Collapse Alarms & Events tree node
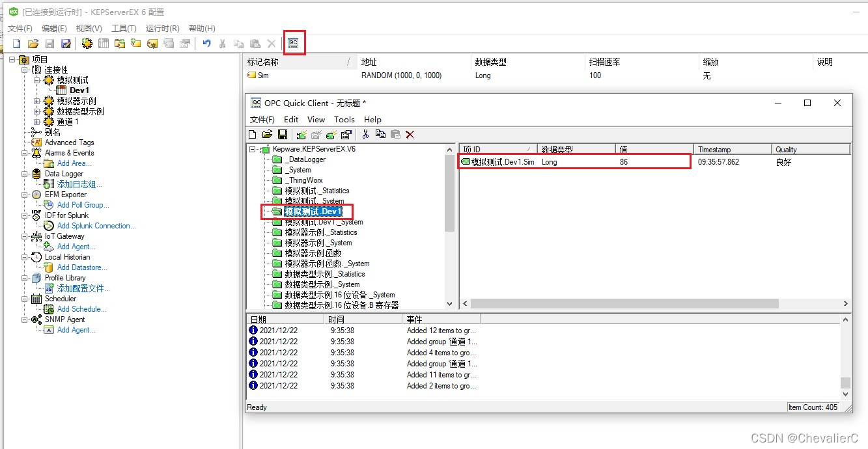868x449 pixels. point(25,153)
